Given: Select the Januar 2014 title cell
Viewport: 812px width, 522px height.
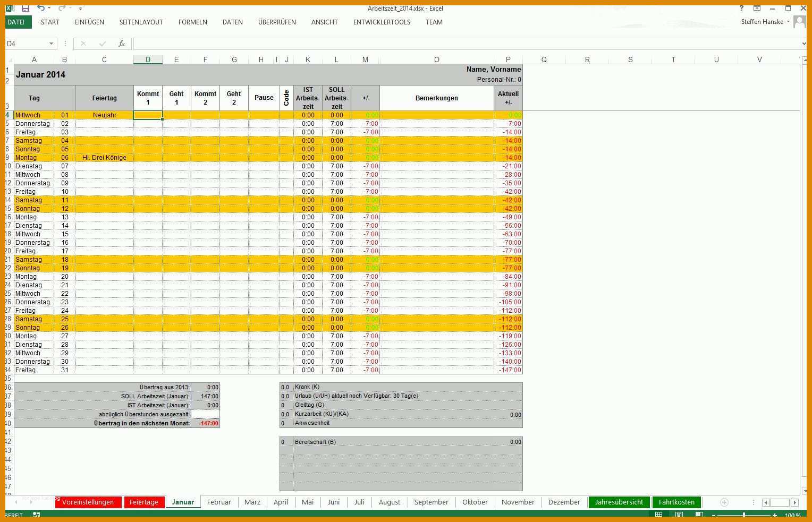Looking at the screenshot, I should 40,75.
